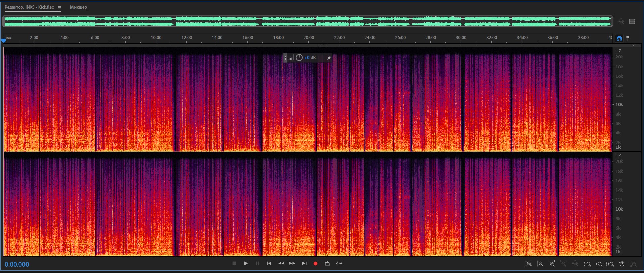Switch to the Микшер tab
The image size is (644, 273).
click(78, 7)
